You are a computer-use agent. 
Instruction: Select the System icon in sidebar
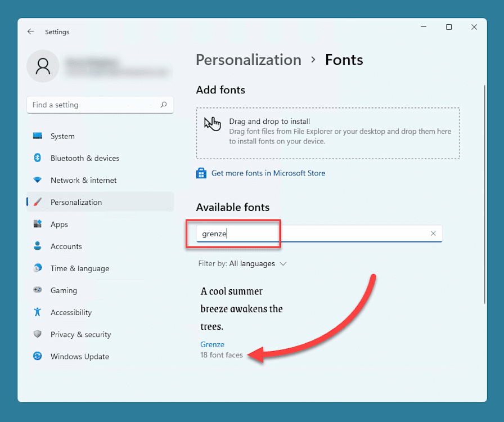pyautogui.click(x=38, y=136)
